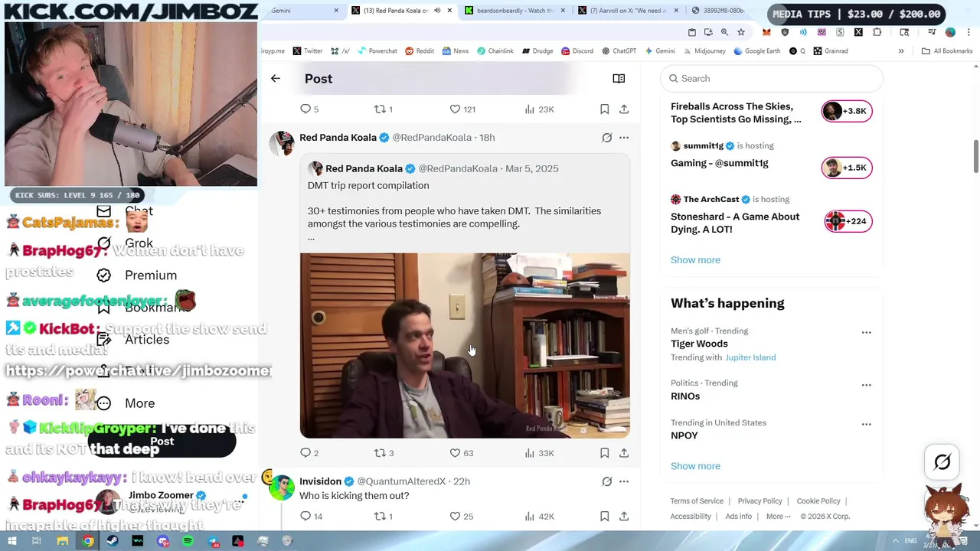Open reading view icon beside Post header
Image resolution: width=980 pixels, height=551 pixels.
pos(619,78)
